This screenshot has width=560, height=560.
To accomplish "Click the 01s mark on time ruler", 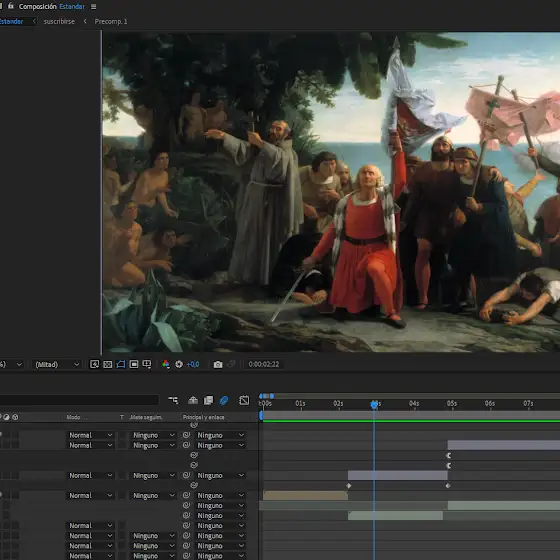I will click(300, 403).
